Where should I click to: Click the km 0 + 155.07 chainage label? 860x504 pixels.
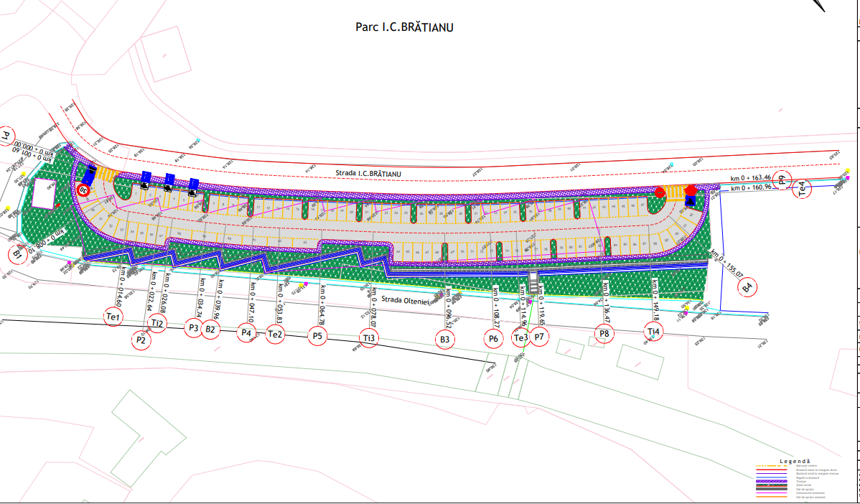click(726, 264)
